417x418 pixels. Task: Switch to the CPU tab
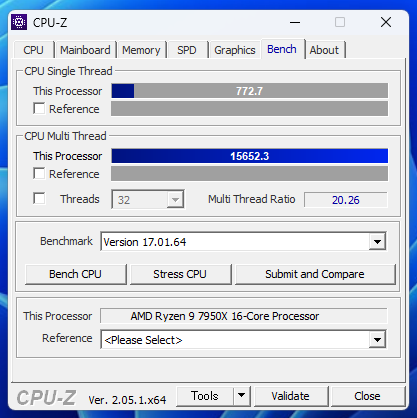[x=33, y=50]
